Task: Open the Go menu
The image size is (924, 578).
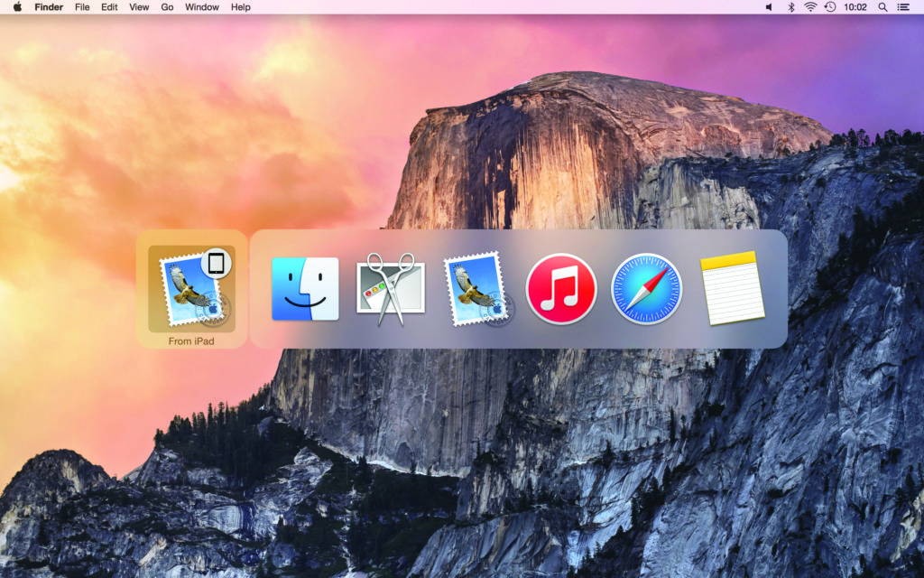Action: (x=167, y=7)
